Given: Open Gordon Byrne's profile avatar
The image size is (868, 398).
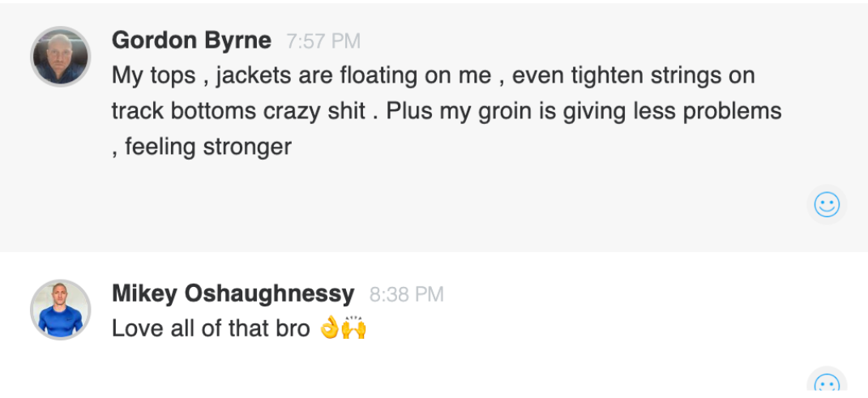Looking at the screenshot, I should coord(60,57).
